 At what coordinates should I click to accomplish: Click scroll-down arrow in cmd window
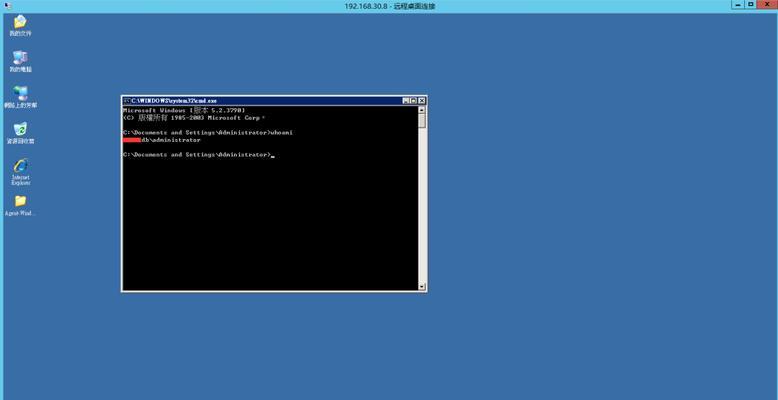422,286
